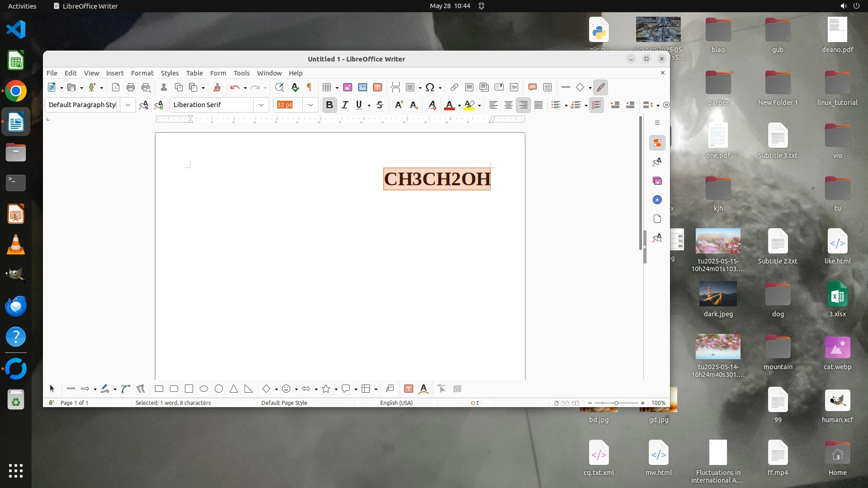Screen dimensions: 868x488
Task: Click the Insert Image icon in toolbar
Action: point(348,88)
